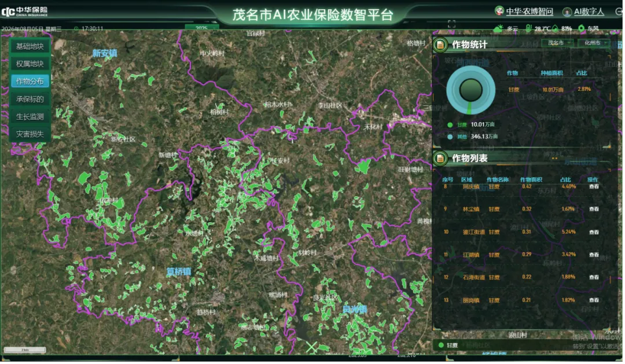
Task: Click the AI数字人 avatar icon
Action: [x=567, y=12]
